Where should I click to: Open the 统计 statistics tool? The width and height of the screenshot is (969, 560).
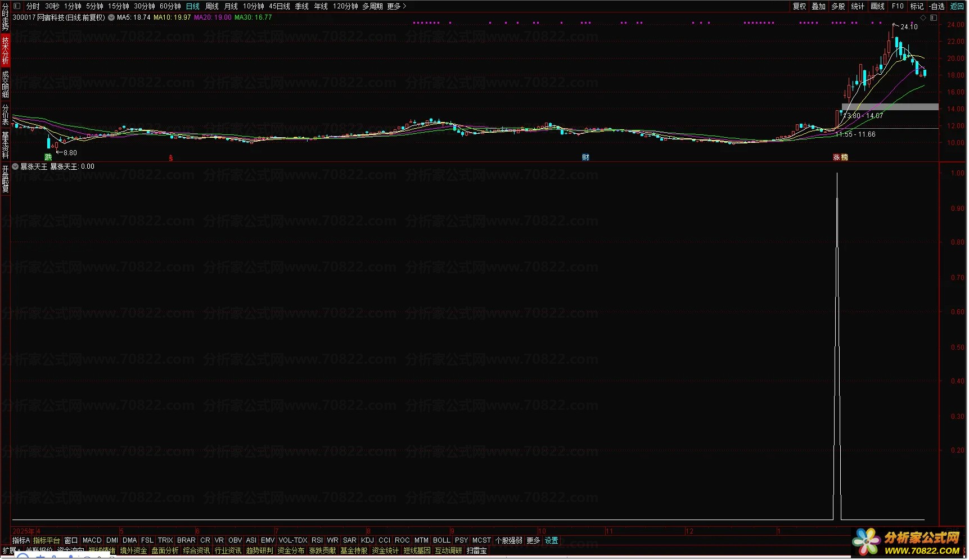[x=858, y=6]
